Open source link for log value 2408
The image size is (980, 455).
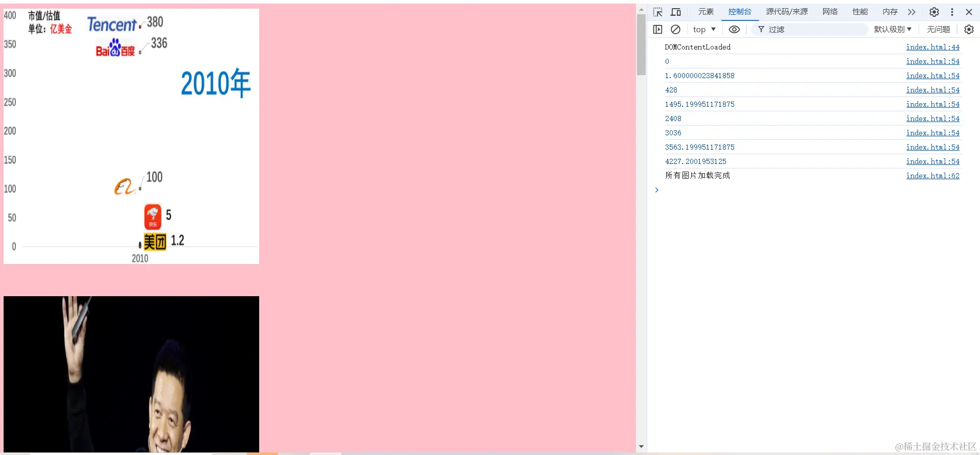(933, 118)
